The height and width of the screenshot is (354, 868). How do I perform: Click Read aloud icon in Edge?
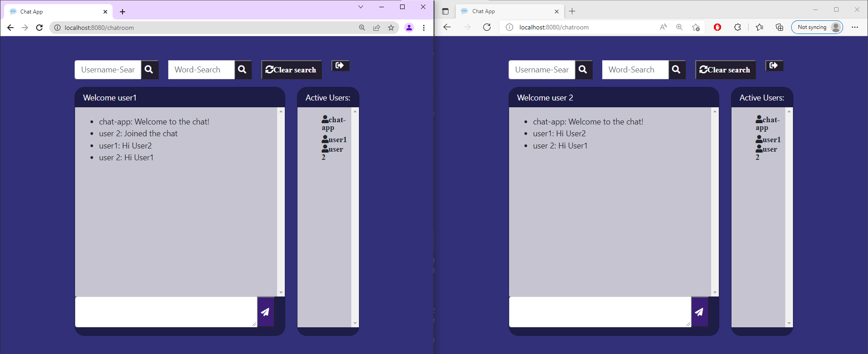click(663, 27)
